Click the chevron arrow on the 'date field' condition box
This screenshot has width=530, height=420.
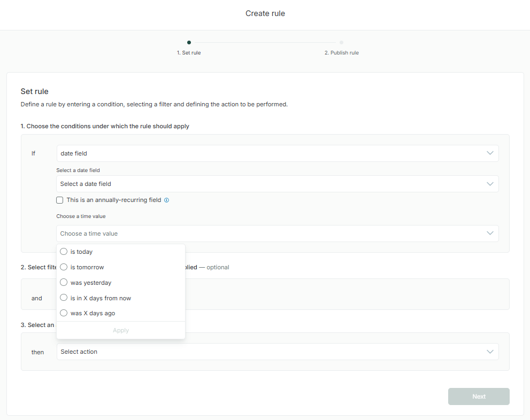[x=490, y=153]
